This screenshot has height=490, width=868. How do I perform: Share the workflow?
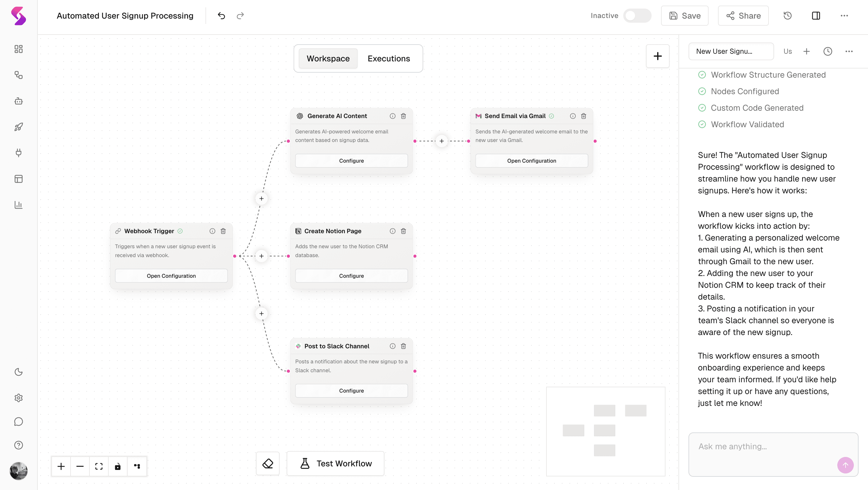click(743, 16)
